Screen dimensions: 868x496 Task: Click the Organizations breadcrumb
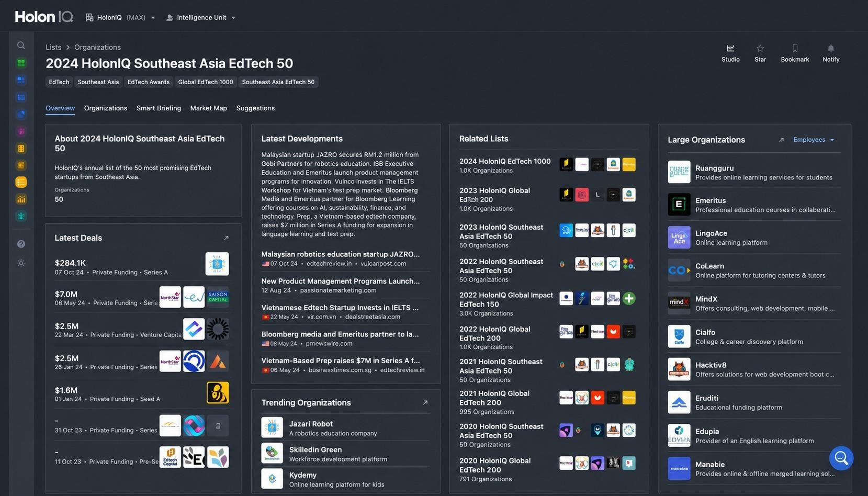(x=97, y=47)
